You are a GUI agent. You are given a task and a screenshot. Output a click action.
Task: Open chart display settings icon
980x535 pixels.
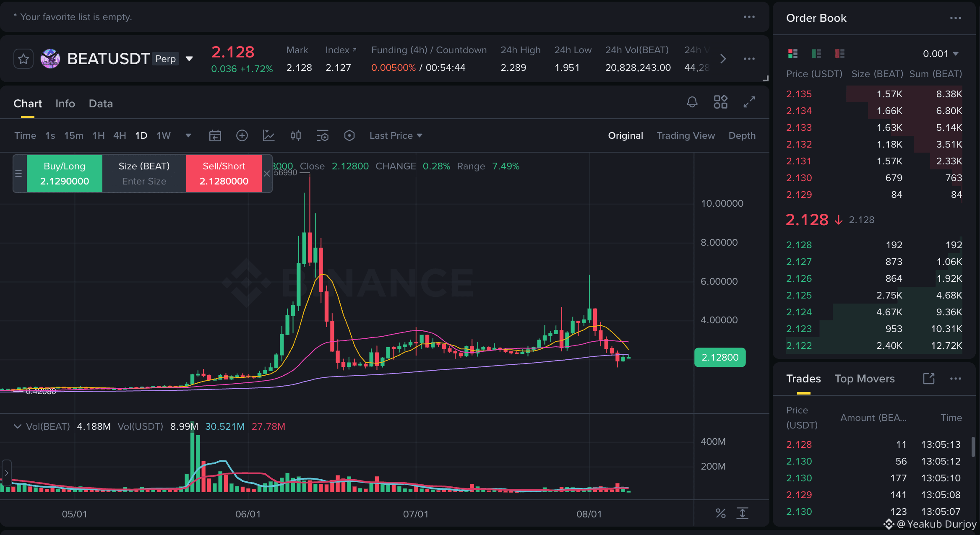323,135
